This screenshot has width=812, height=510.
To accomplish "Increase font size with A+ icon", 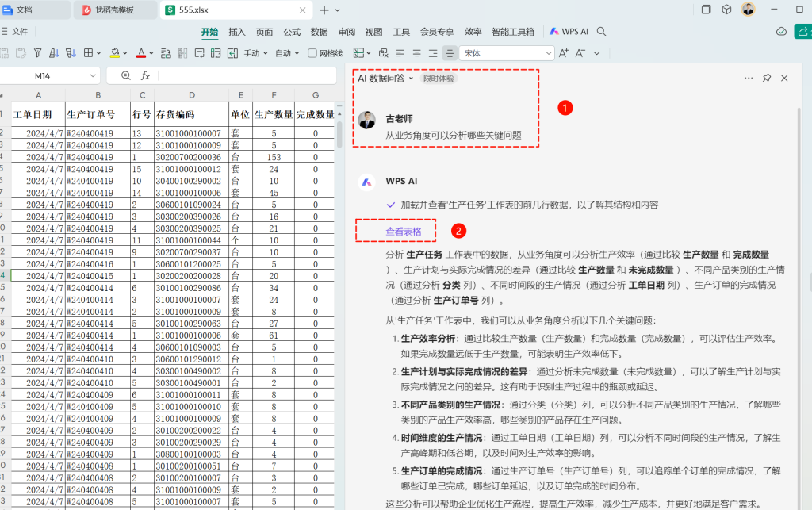I will (564, 53).
